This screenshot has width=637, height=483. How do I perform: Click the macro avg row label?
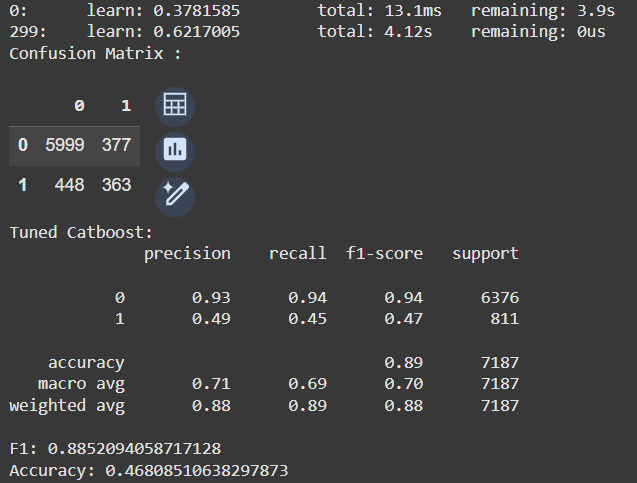point(81,384)
